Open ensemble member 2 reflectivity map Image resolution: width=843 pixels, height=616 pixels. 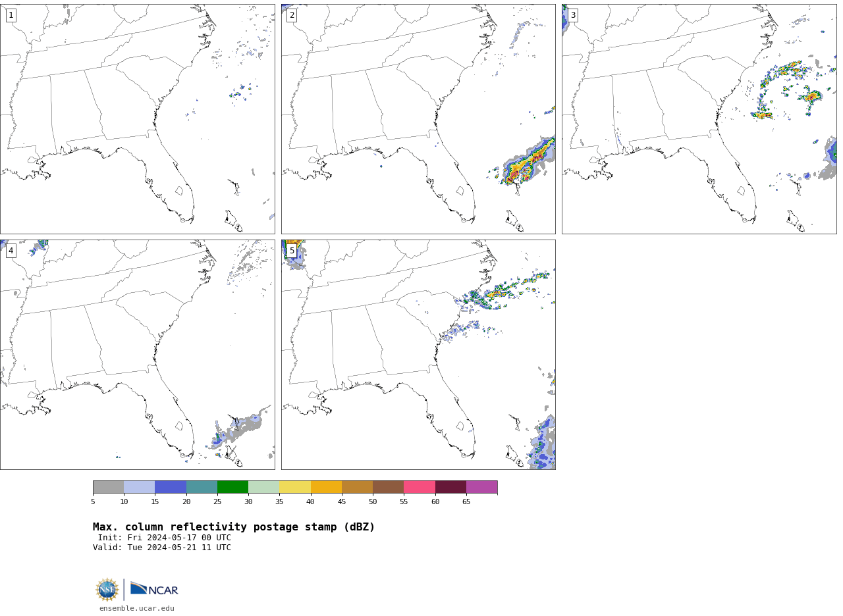[x=418, y=119]
